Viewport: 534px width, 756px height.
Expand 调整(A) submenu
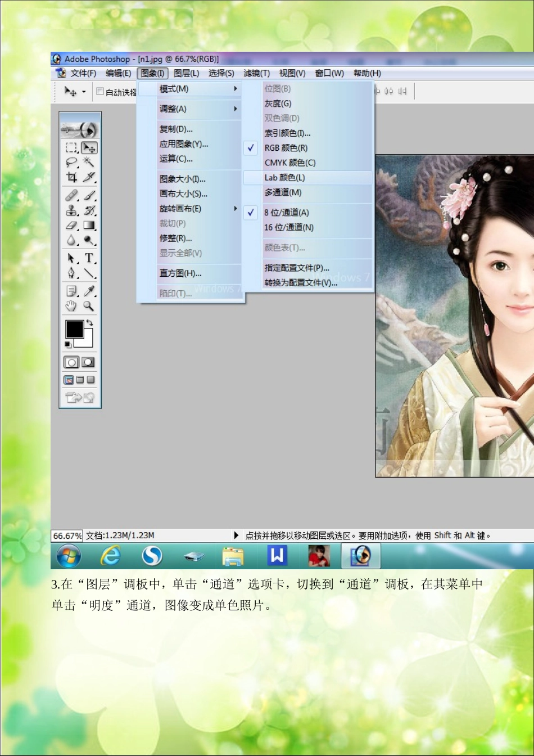191,109
